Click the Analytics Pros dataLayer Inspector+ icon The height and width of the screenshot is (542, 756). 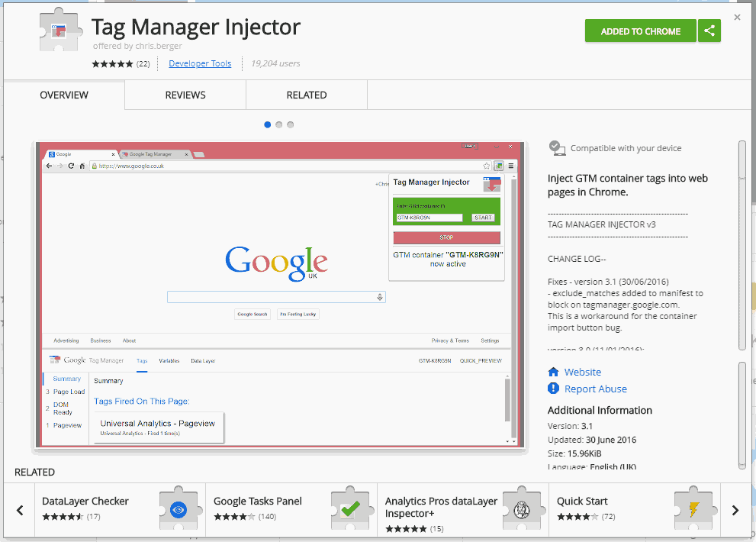522,510
